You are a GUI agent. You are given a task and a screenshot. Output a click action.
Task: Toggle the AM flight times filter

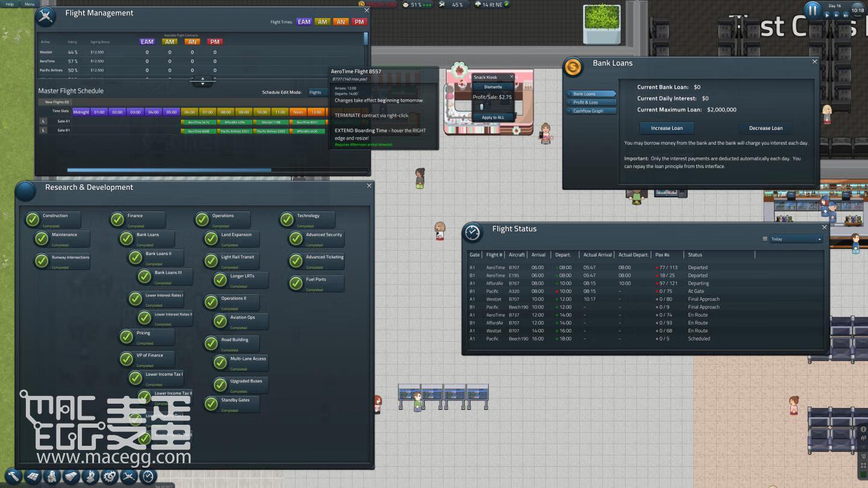(x=322, y=22)
